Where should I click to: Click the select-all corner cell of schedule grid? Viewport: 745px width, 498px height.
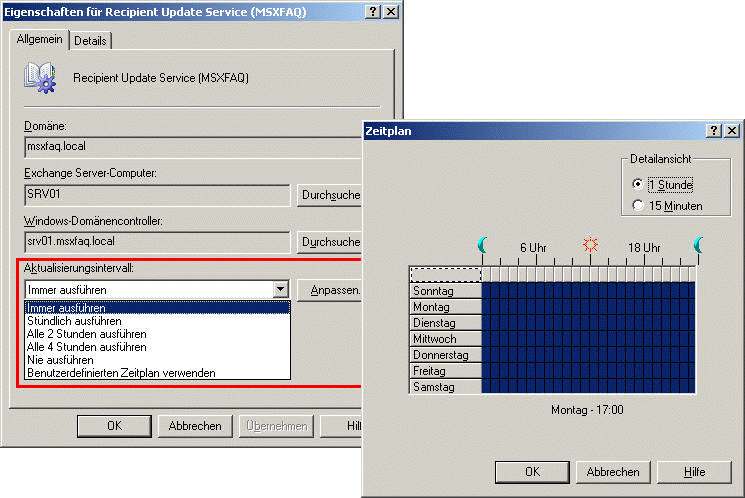pos(446,275)
